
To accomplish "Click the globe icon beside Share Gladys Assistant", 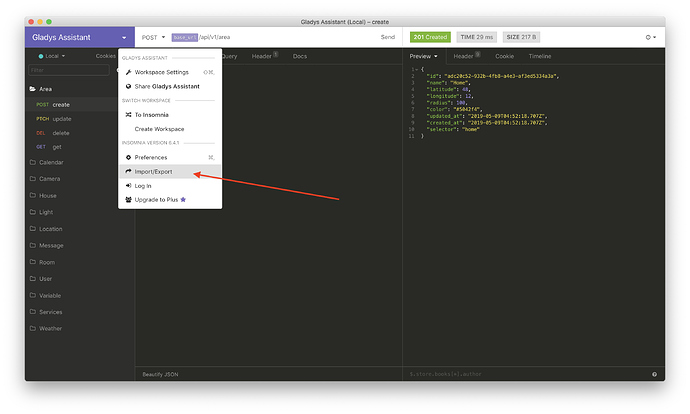I will click(x=128, y=86).
